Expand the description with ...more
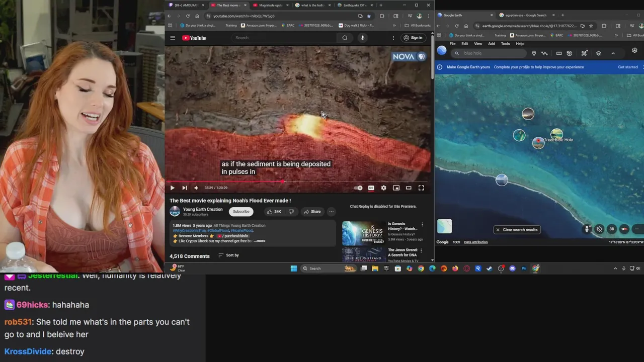Image resolution: width=644 pixels, height=362 pixels. (x=259, y=241)
